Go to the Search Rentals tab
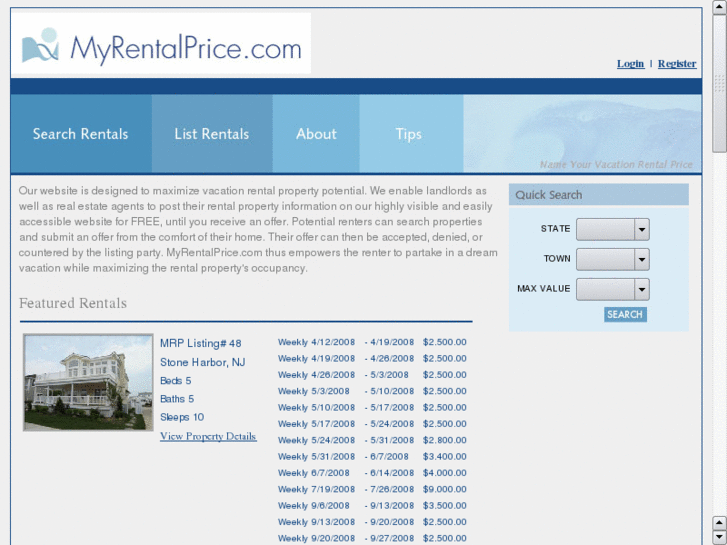 coord(81,134)
